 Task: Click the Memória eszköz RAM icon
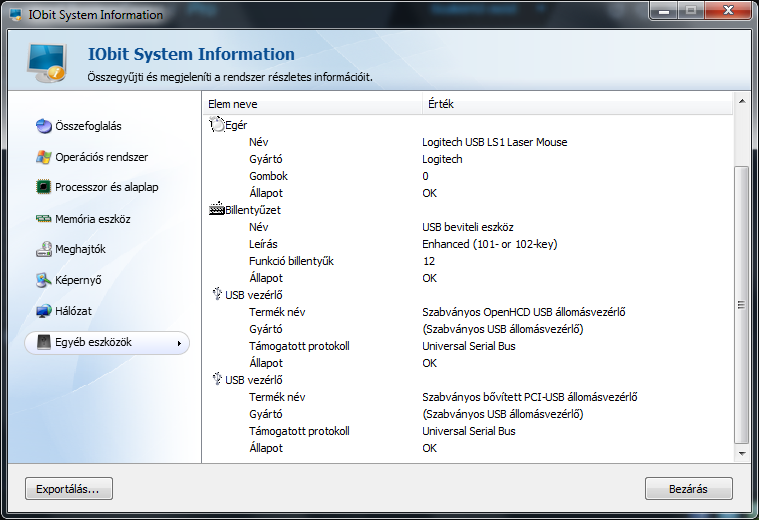(x=44, y=219)
